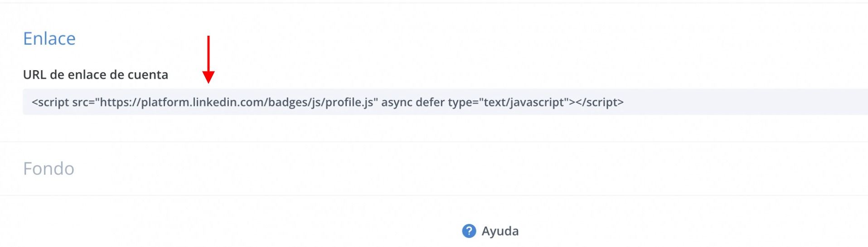Expand the Fondo section header

48,169
